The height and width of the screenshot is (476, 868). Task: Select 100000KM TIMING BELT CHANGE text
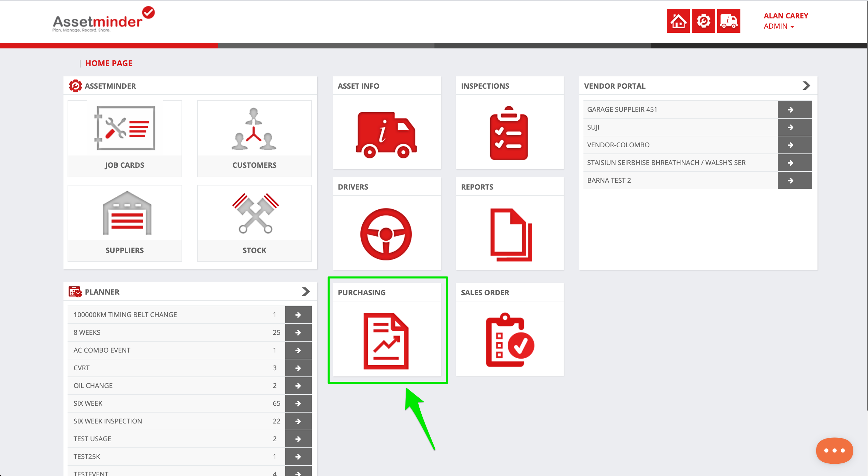pos(125,315)
